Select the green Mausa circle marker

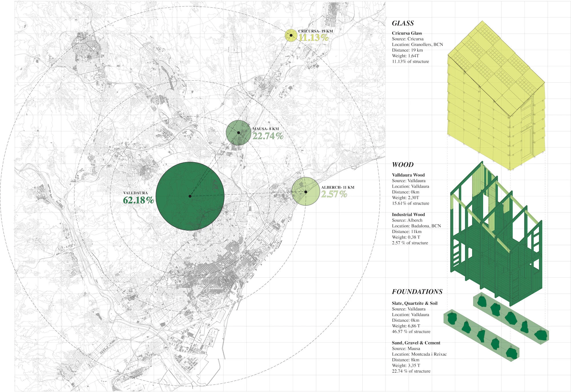(238, 133)
